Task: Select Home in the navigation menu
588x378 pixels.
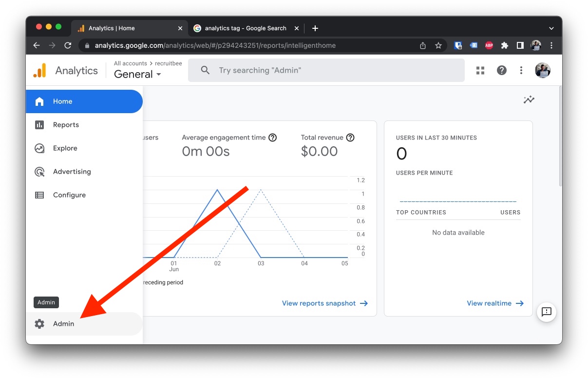Action: point(62,101)
